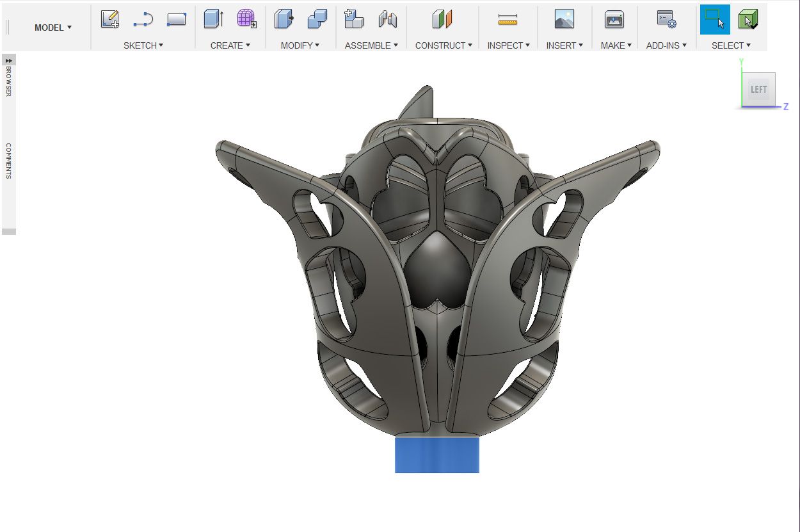Expand the MODIFY dropdown menu
Viewport: 800px width, 532px height.
(x=300, y=45)
